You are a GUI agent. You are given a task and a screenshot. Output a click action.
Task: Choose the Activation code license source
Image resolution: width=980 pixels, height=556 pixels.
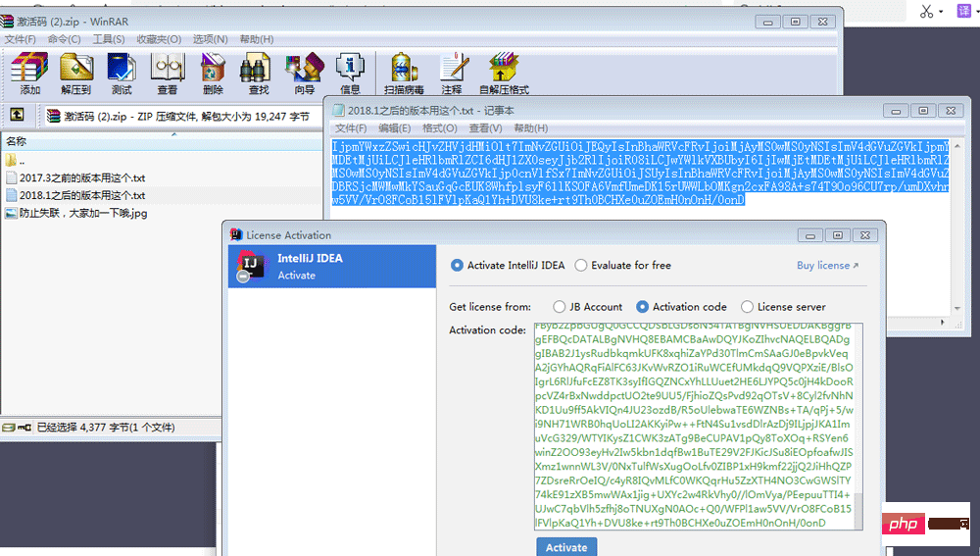tap(642, 307)
